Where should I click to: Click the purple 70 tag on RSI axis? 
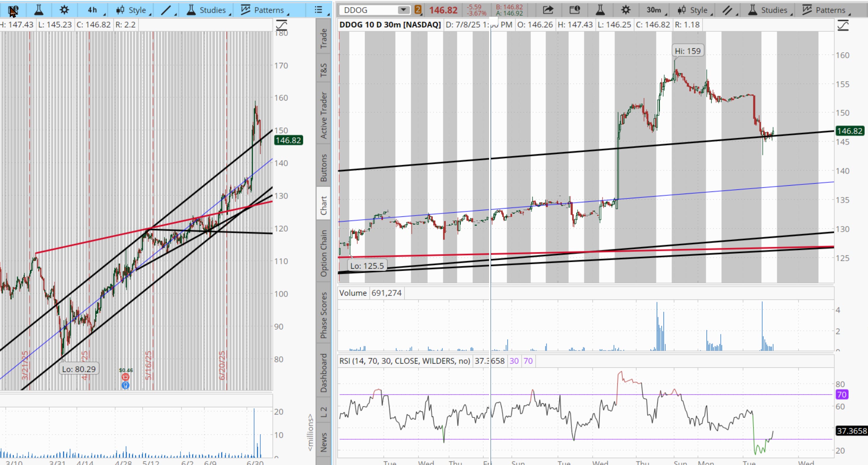pyautogui.click(x=842, y=394)
